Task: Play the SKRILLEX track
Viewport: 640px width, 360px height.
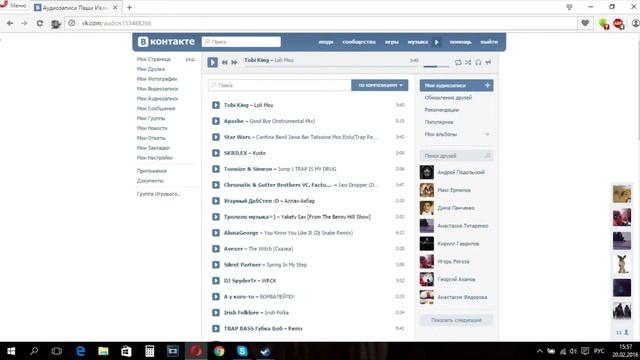Action: coord(216,153)
